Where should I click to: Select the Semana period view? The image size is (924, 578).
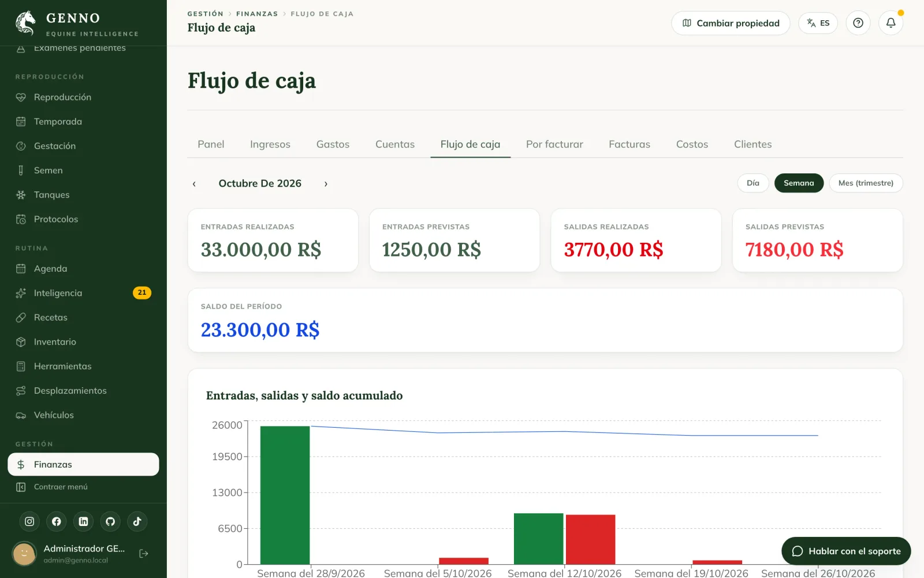799,183
